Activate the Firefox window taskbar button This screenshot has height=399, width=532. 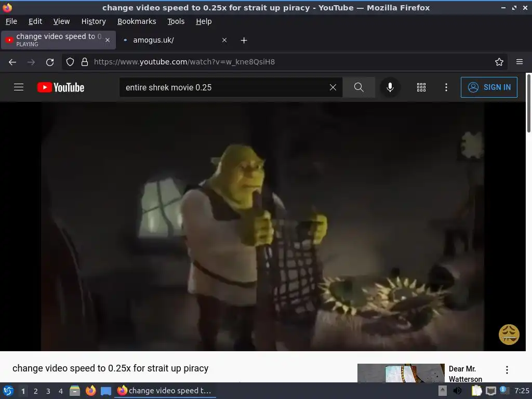pyautogui.click(x=165, y=391)
